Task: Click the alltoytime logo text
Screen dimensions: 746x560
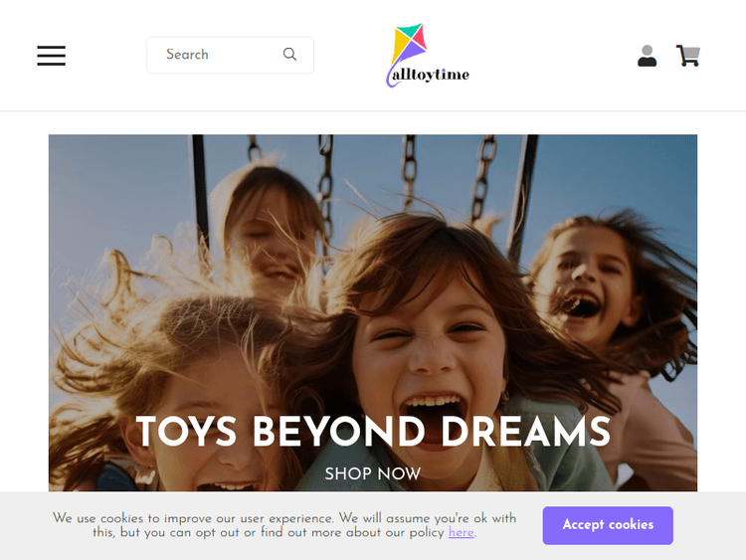Action: click(431, 75)
